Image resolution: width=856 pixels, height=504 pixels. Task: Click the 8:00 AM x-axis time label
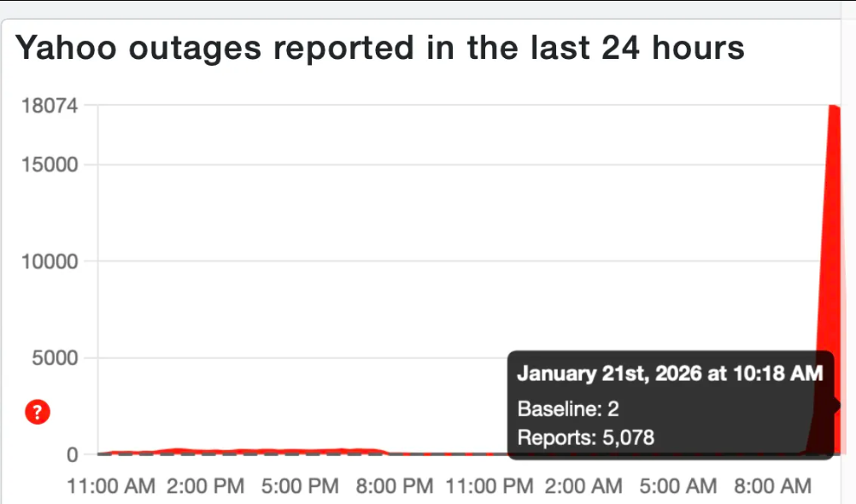click(773, 487)
